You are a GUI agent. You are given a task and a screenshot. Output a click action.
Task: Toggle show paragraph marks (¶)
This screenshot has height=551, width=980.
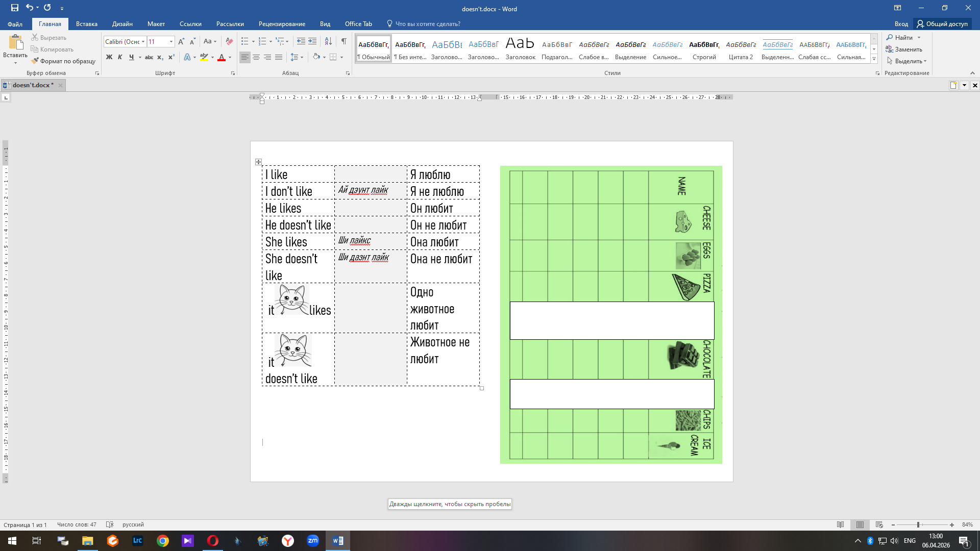[344, 41]
